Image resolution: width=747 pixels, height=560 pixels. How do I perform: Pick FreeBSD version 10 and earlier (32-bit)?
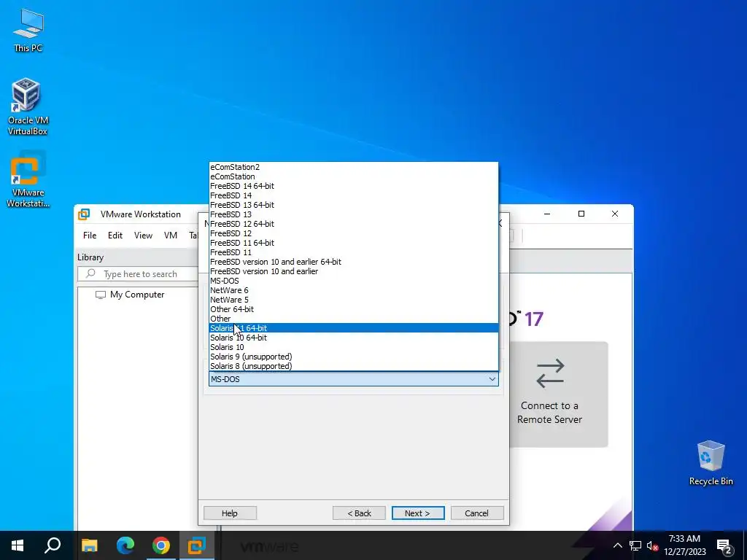354,271
